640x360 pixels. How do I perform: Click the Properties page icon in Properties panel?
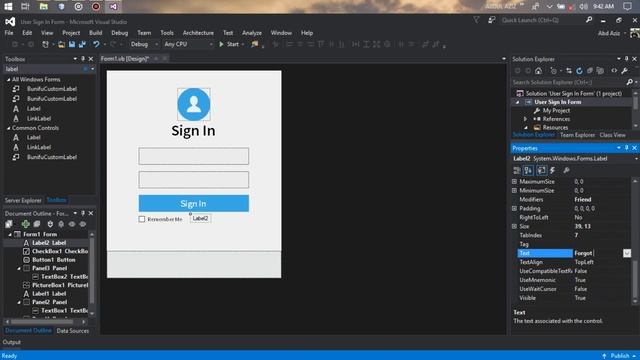tap(541, 170)
